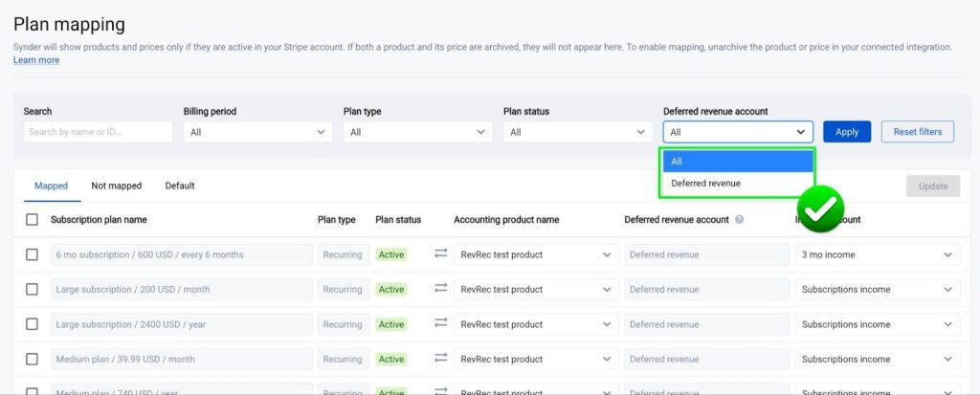Click the help icon beside Deferred revenue account
980x395 pixels.
739,220
